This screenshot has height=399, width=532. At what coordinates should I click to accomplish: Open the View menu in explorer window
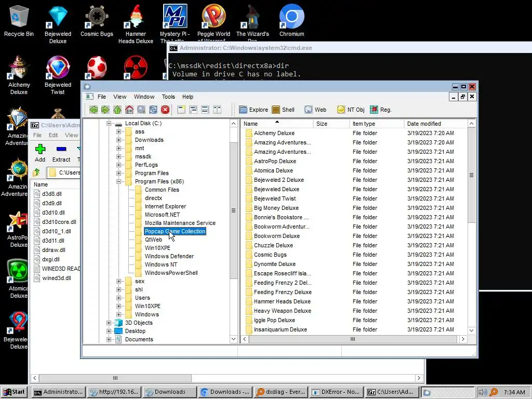pyautogui.click(x=120, y=97)
